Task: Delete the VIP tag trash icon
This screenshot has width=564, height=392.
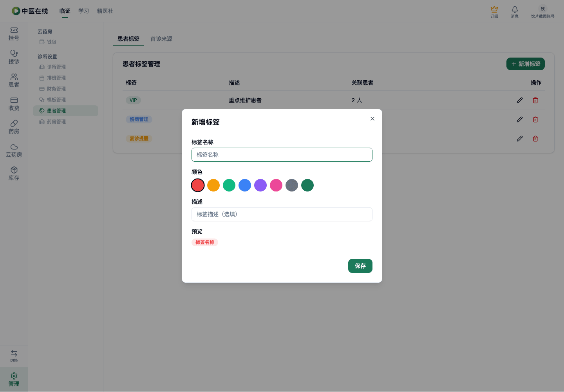Action: 535,100
